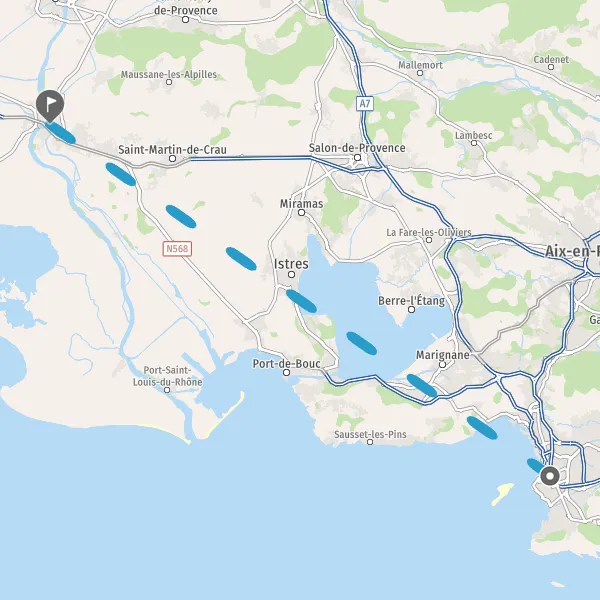Click the Marignane town marker circle
This screenshot has height=600, width=600.
[443, 364]
